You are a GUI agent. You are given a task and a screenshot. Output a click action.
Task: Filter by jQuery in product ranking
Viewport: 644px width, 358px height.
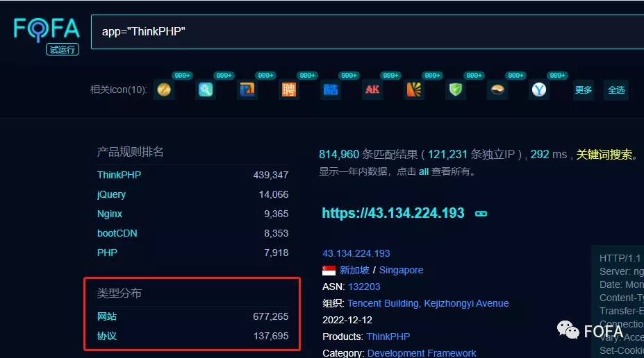tap(111, 194)
